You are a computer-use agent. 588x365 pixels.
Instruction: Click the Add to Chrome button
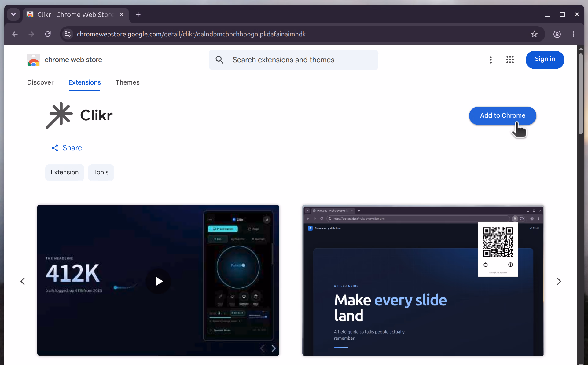click(502, 115)
